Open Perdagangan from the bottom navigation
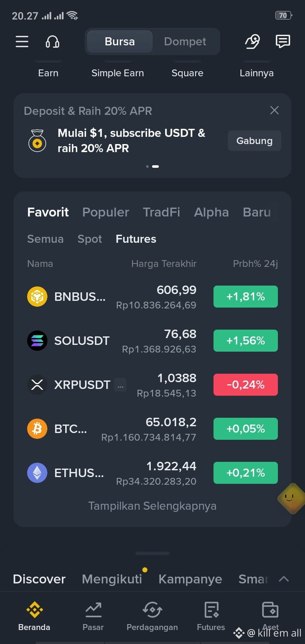This screenshot has height=644, width=305. [x=152, y=616]
